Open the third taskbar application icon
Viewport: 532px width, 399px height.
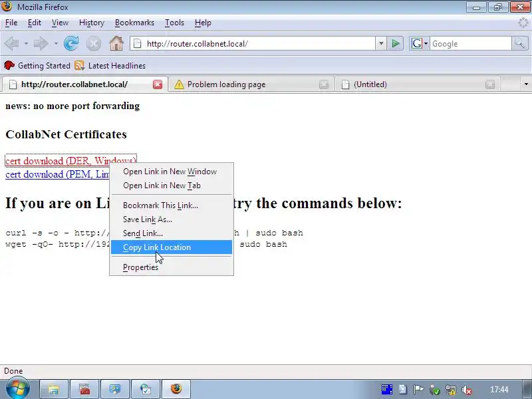pyautogui.click(x=115, y=389)
